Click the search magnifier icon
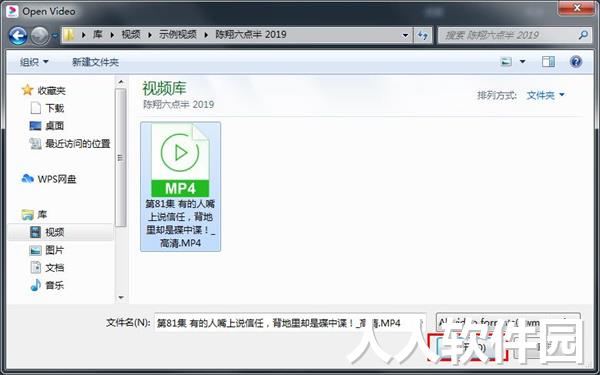This screenshot has height=375, width=600. pyautogui.click(x=583, y=35)
